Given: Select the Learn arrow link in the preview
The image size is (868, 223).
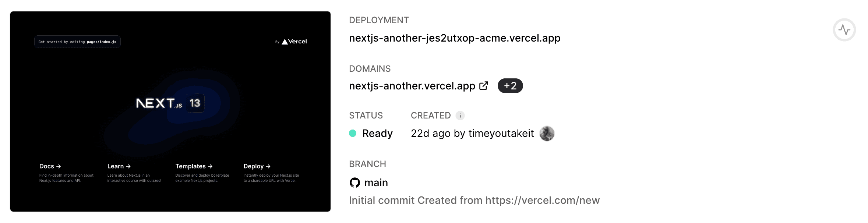Looking at the screenshot, I should (119, 166).
